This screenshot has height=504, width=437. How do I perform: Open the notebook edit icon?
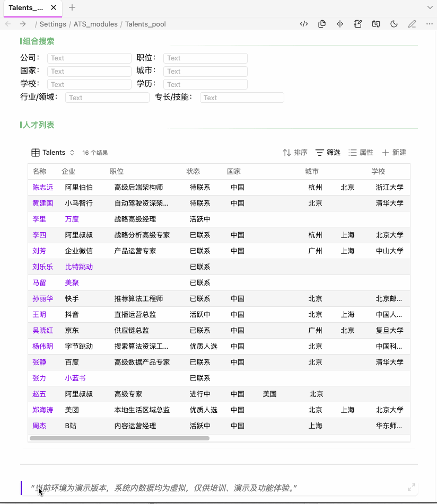click(357, 24)
